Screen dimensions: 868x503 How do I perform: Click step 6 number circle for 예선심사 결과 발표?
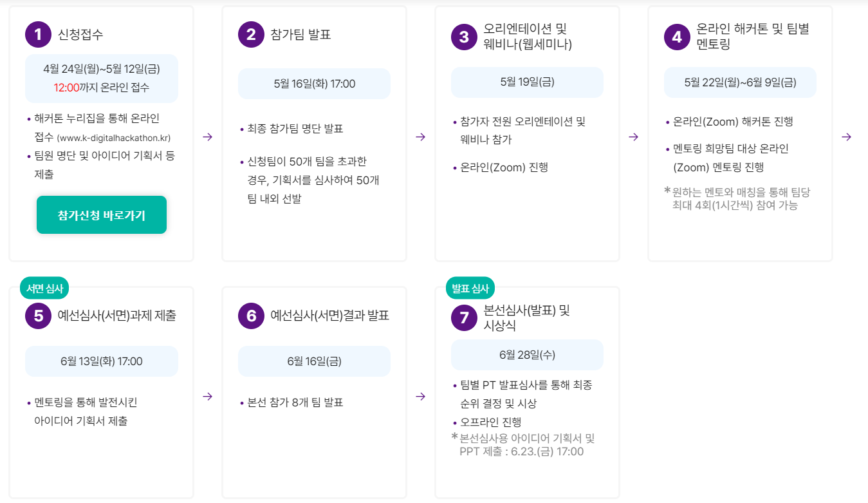(251, 316)
